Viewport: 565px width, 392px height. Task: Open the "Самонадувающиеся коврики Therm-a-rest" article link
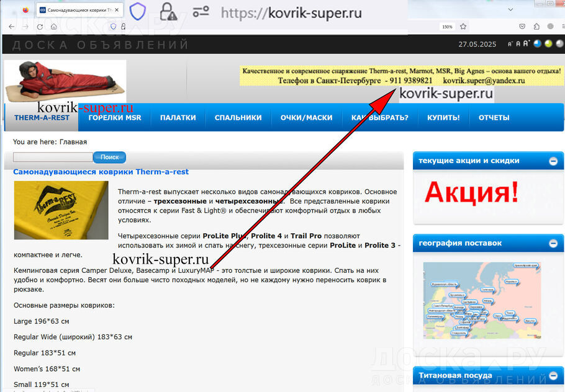[x=101, y=172]
